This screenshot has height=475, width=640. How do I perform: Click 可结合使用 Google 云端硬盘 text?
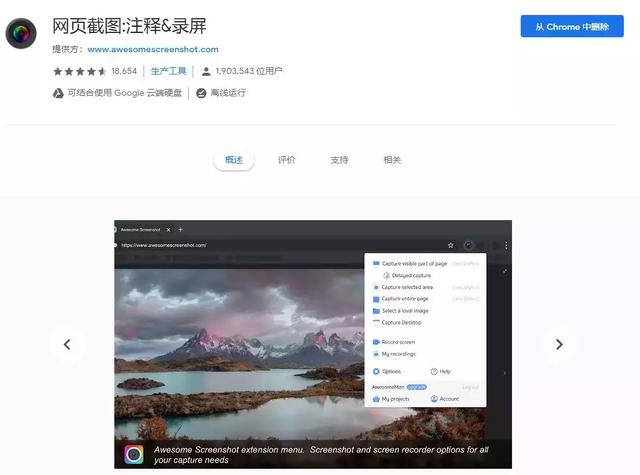tap(124, 93)
